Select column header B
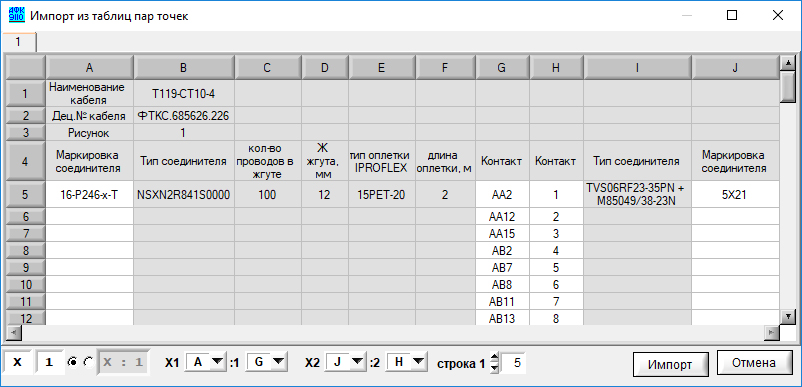The height and width of the screenshot is (387, 802). [x=184, y=67]
